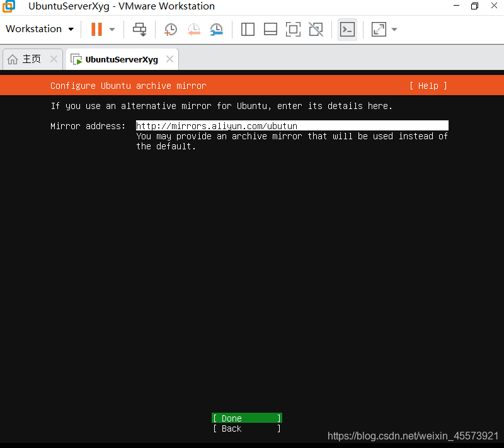504x448 pixels.
Task: Pause the virtual machine
Action: click(96, 29)
